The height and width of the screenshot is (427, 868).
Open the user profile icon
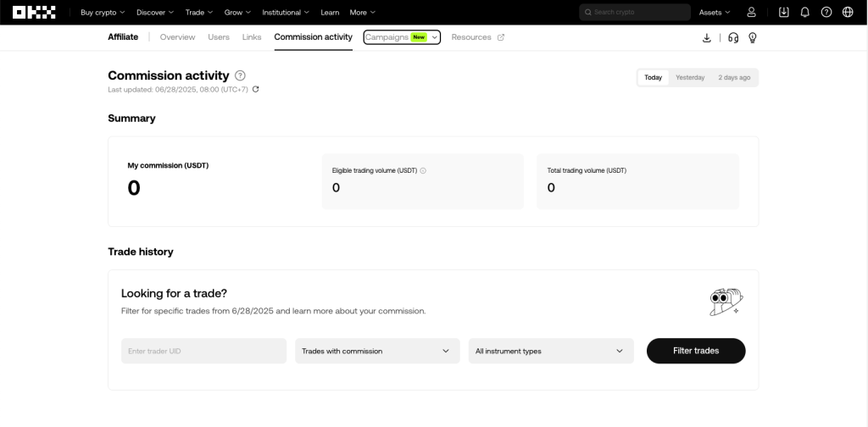(x=751, y=12)
